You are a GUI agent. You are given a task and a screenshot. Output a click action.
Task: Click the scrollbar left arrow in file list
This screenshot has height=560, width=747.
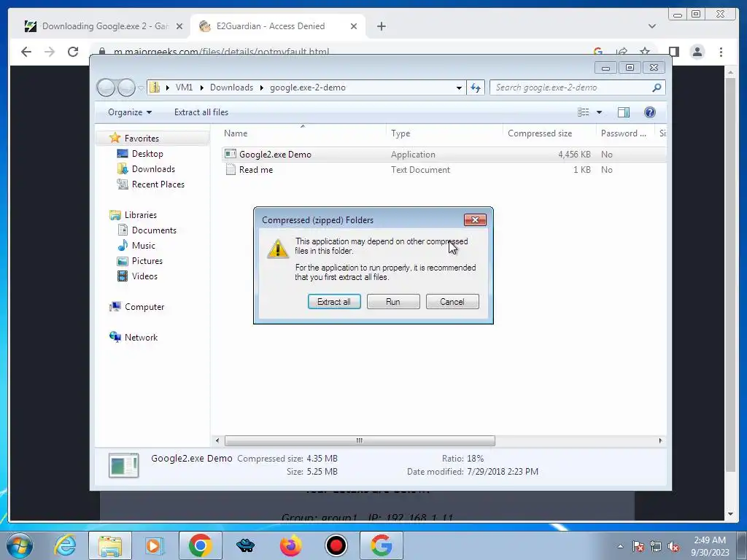pyautogui.click(x=217, y=440)
